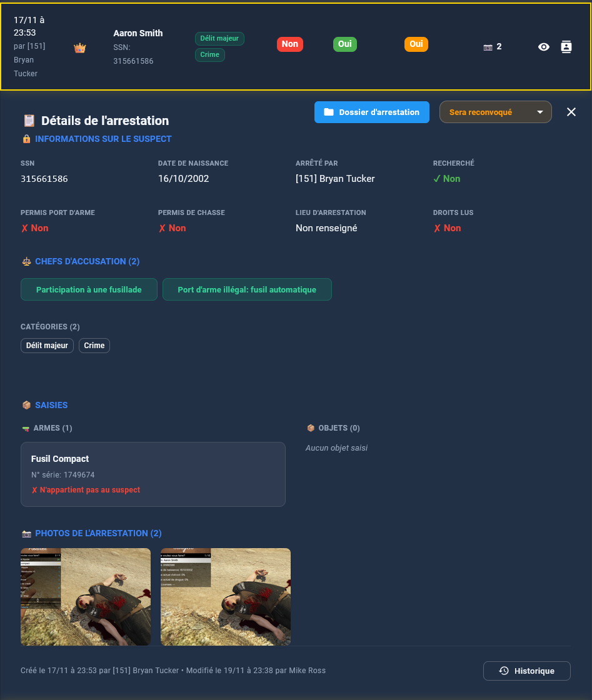The height and width of the screenshot is (700, 592).
Task: Expand the Sera reconvoqué status dropdown
Action: 488,112
